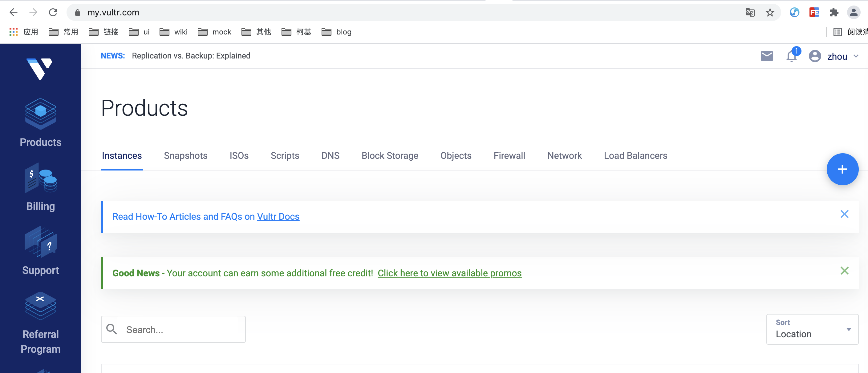Image resolution: width=868 pixels, height=373 pixels.
Task: Click the Vultr logo in sidebar
Action: (40, 69)
